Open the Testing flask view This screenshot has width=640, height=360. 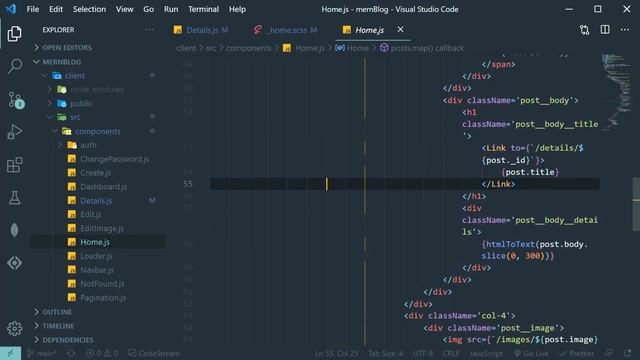coord(14,198)
